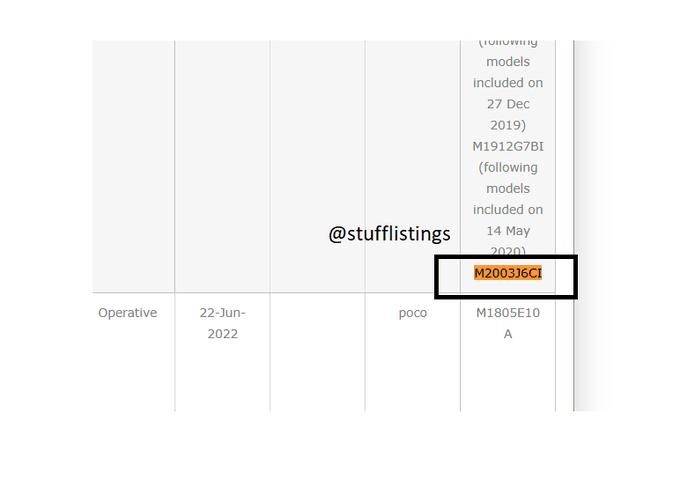
Task: Click the 22-Jun-2022 date cell
Action: (222, 323)
